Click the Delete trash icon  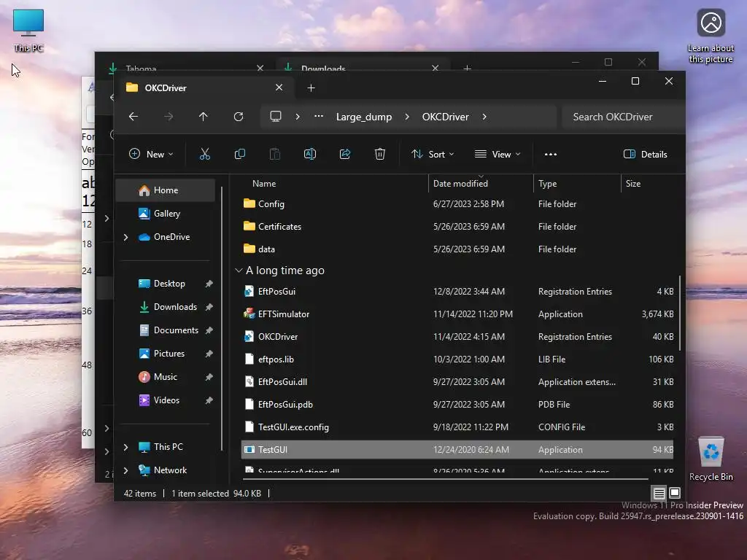379,154
